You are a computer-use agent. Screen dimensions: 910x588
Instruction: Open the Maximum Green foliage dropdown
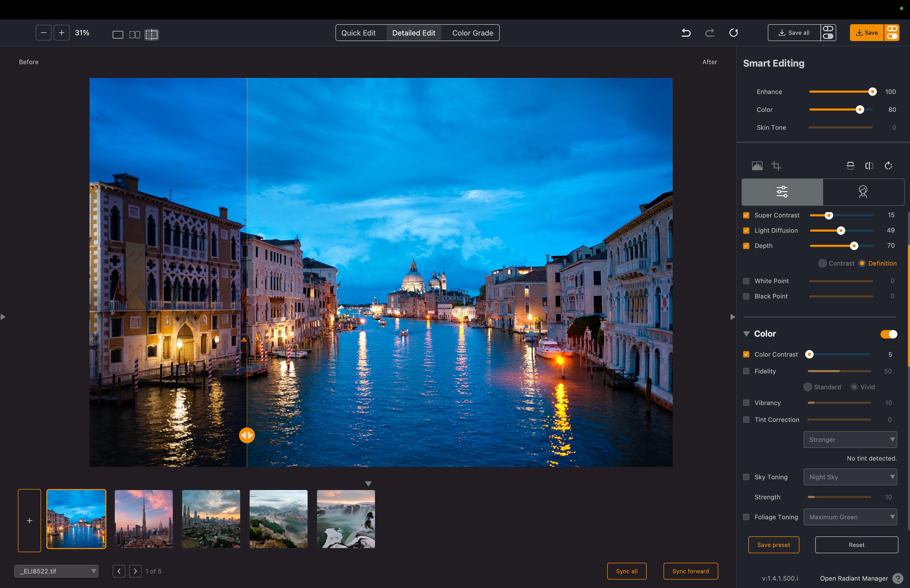pyautogui.click(x=850, y=517)
